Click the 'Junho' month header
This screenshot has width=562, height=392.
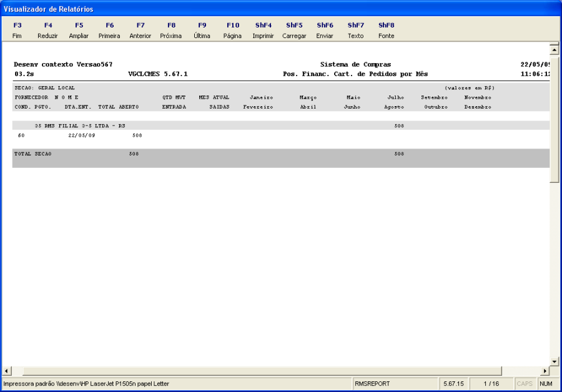pyautogui.click(x=352, y=107)
